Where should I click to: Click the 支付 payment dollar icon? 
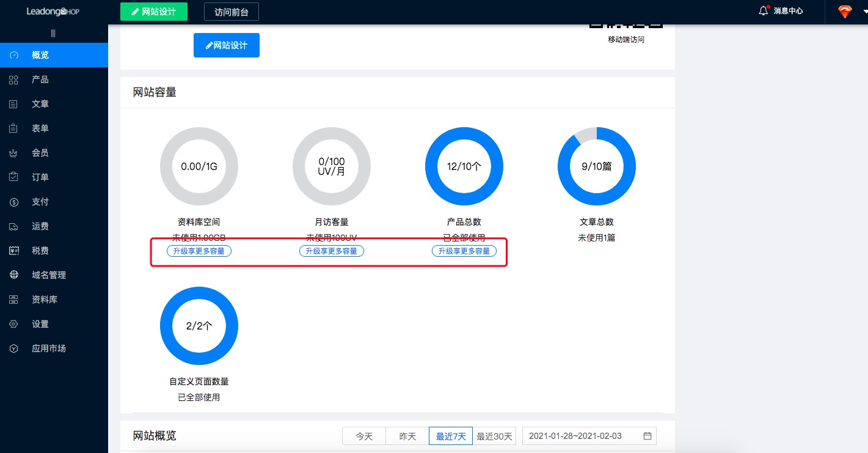(x=13, y=202)
